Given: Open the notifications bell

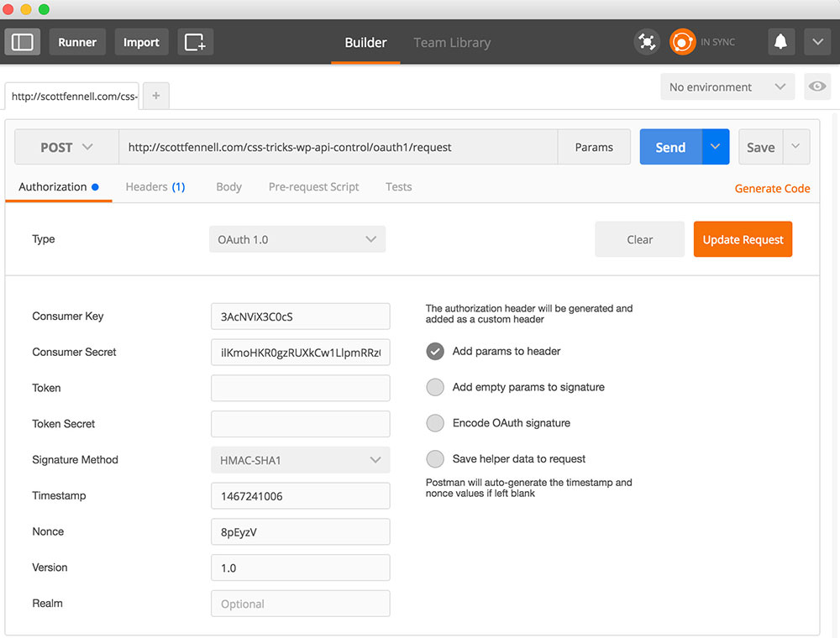Looking at the screenshot, I should (x=780, y=42).
